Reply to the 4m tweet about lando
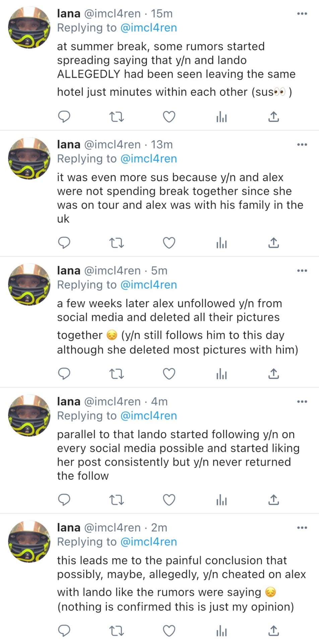Screen dimensions: 319x644 tap(64, 500)
